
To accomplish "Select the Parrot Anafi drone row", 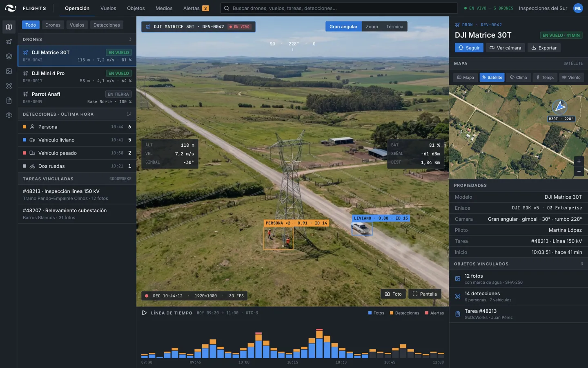I will [77, 97].
